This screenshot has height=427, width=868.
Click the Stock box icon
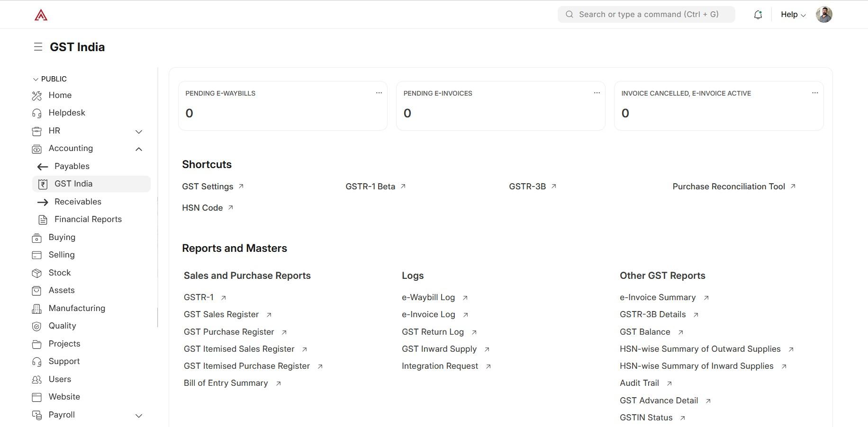(37, 273)
